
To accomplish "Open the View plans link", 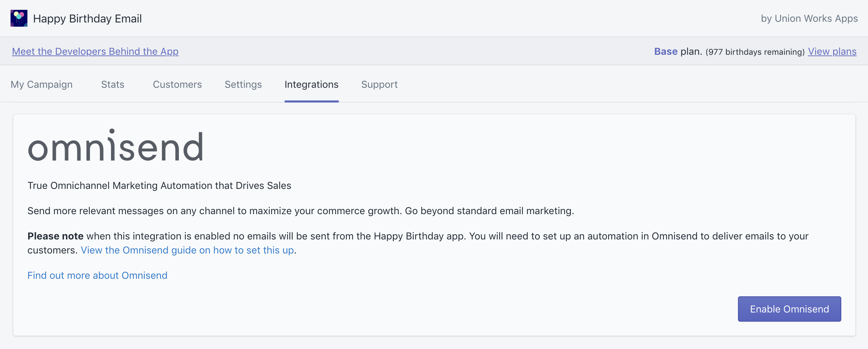I will tap(832, 52).
